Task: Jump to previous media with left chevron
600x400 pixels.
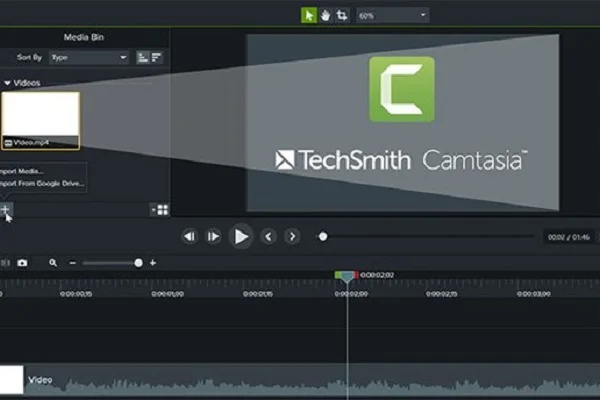Action: pyautogui.click(x=269, y=237)
